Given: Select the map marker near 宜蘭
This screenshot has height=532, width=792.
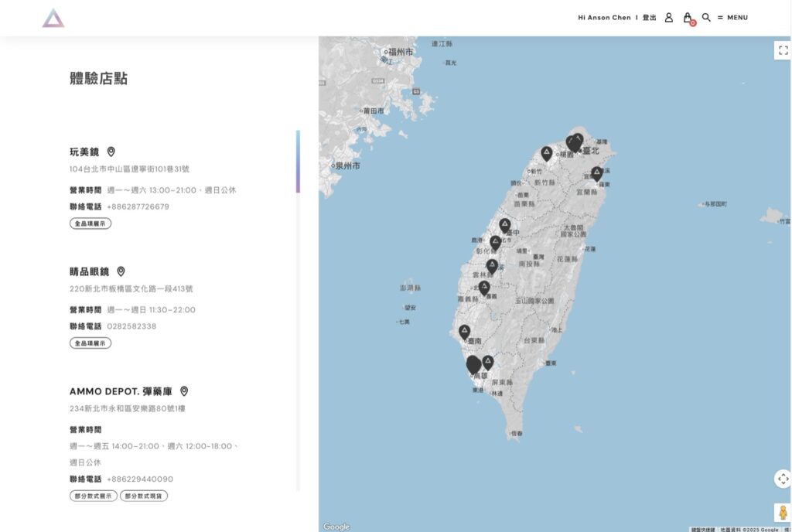Looking at the screenshot, I should coord(596,172).
